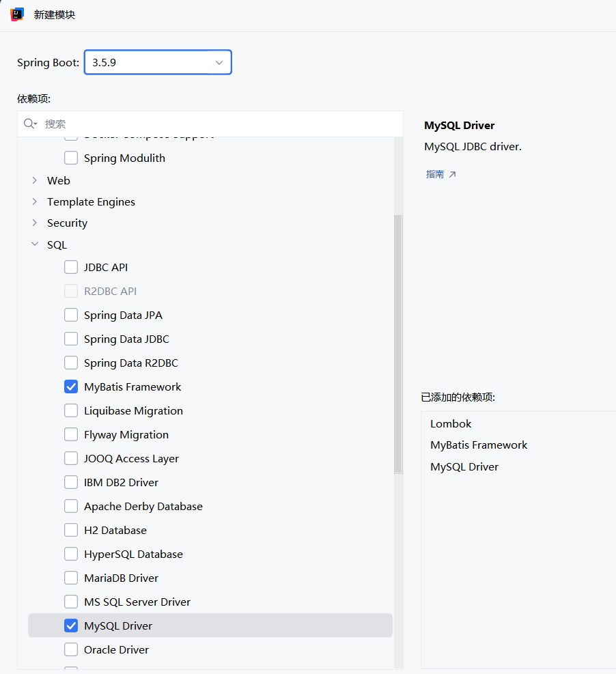The image size is (616, 674).
Task: Collapse the SQL category
Action: [x=35, y=244]
